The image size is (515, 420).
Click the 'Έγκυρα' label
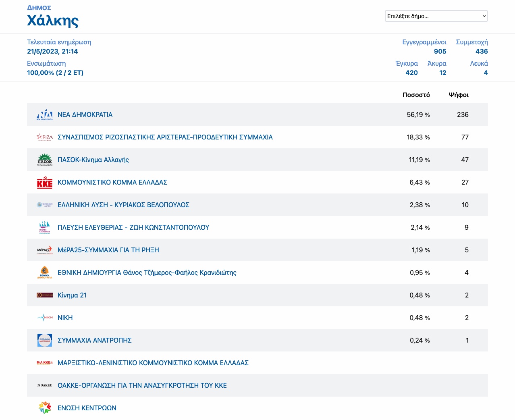[x=407, y=63]
